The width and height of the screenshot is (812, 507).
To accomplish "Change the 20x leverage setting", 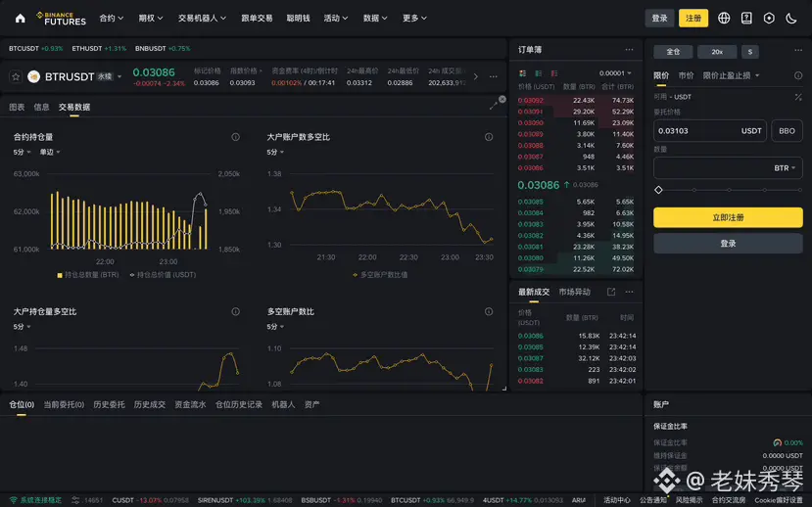I will [x=717, y=52].
